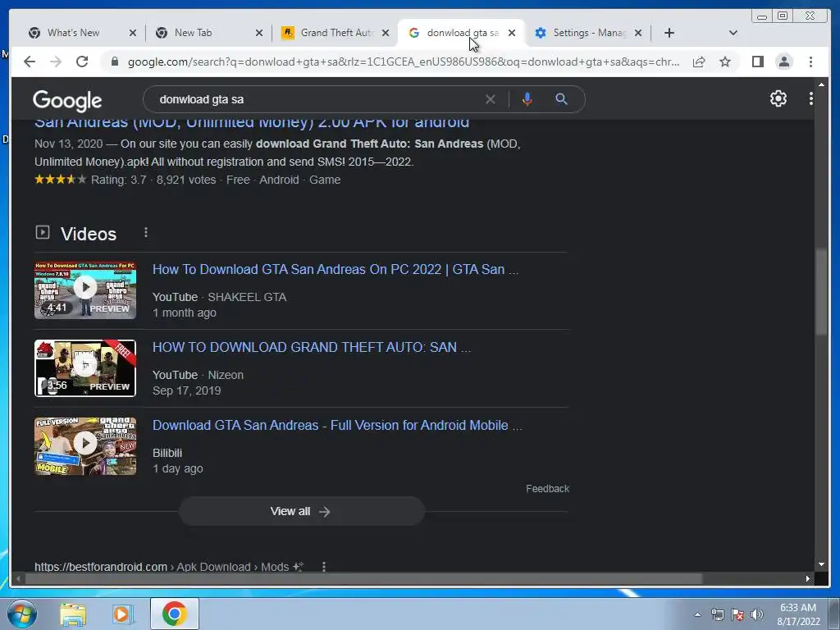The height and width of the screenshot is (630, 840).
Task: Close the New Tab tab
Action: click(x=259, y=33)
